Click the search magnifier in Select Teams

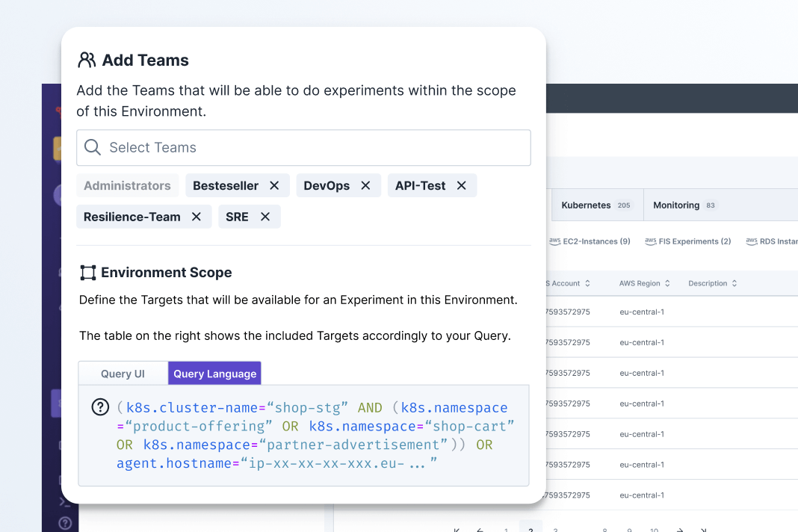click(93, 147)
